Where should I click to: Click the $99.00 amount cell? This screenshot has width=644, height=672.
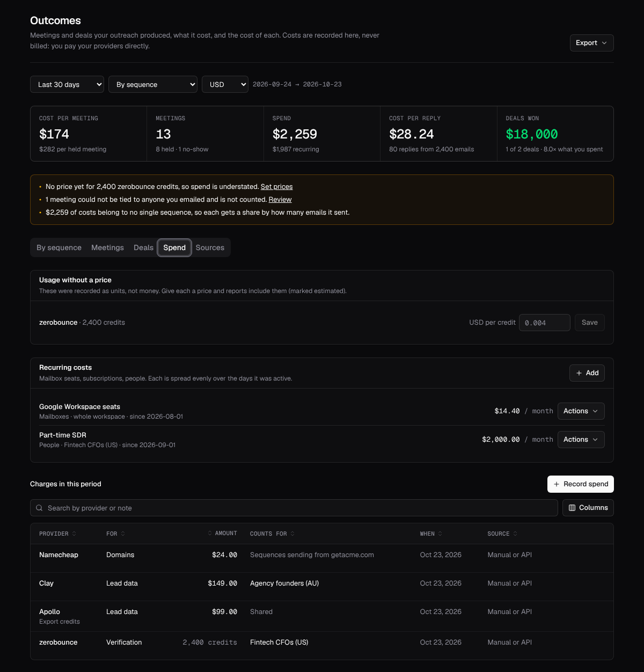point(224,612)
